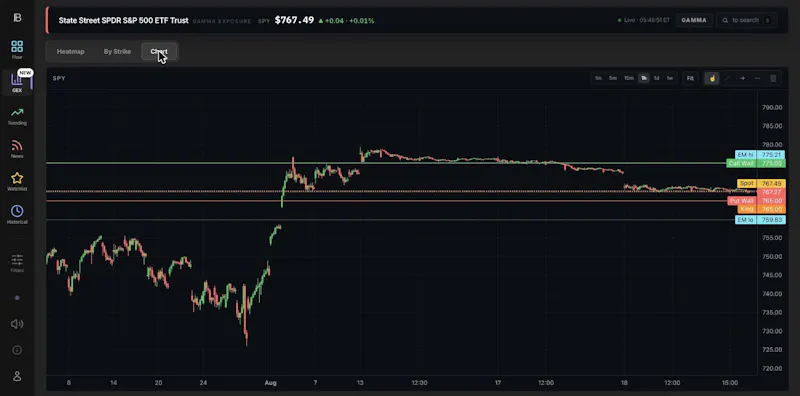Select the 1h timeframe
This screenshot has width=800, height=396.
click(x=644, y=78)
